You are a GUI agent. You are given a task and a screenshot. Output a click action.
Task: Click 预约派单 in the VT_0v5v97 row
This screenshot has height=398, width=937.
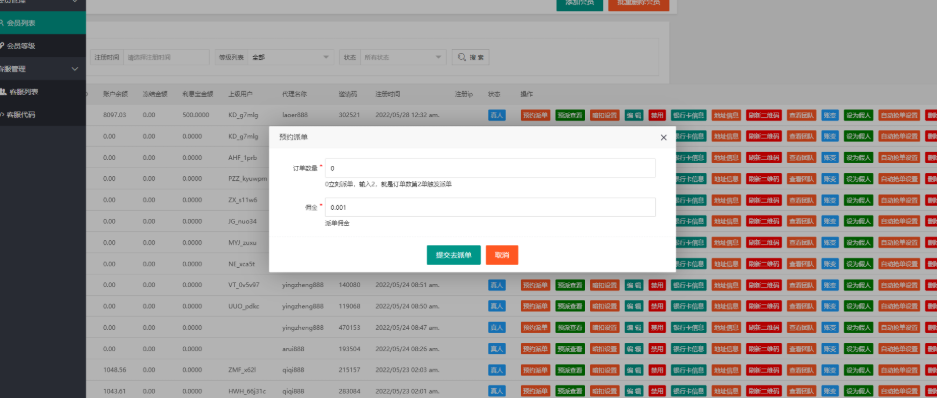pos(535,285)
